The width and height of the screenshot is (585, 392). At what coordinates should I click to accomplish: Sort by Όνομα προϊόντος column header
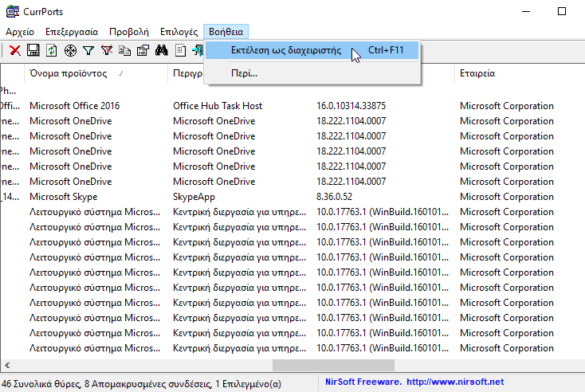pyautogui.click(x=96, y=73)
